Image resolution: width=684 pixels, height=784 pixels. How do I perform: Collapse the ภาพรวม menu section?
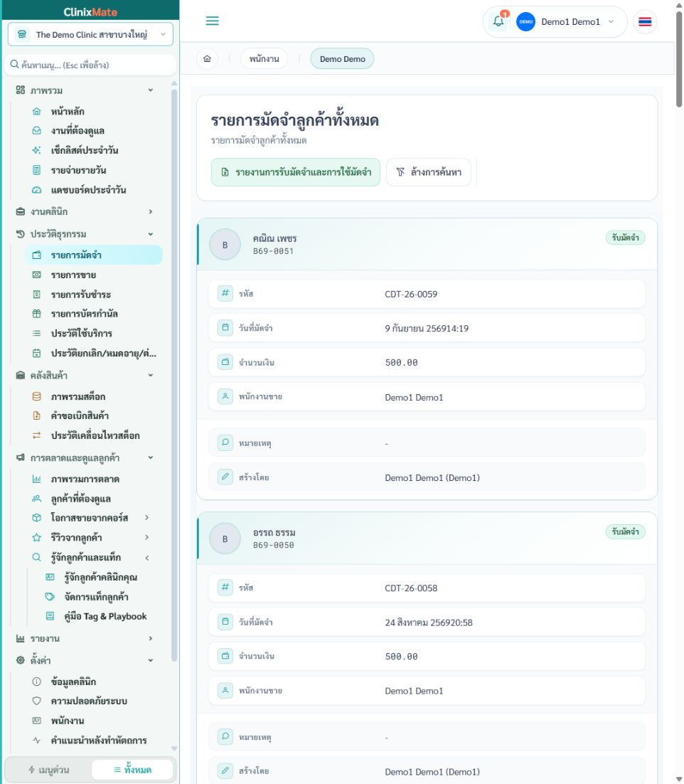[151, 90]
